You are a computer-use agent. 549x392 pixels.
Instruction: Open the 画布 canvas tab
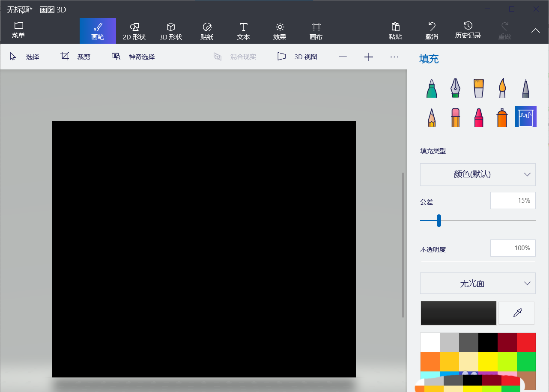click(x=316, y=31)
